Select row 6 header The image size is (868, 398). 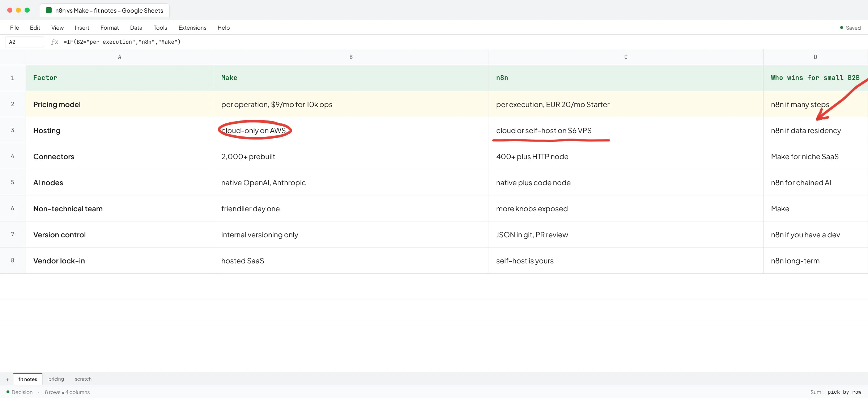[13, 208]
